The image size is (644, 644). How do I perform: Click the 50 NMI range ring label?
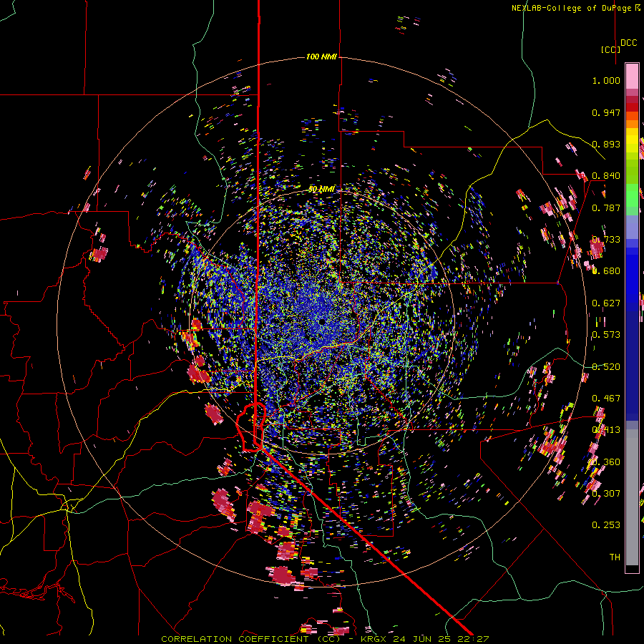pyautogui.click(x=321, y=190)
